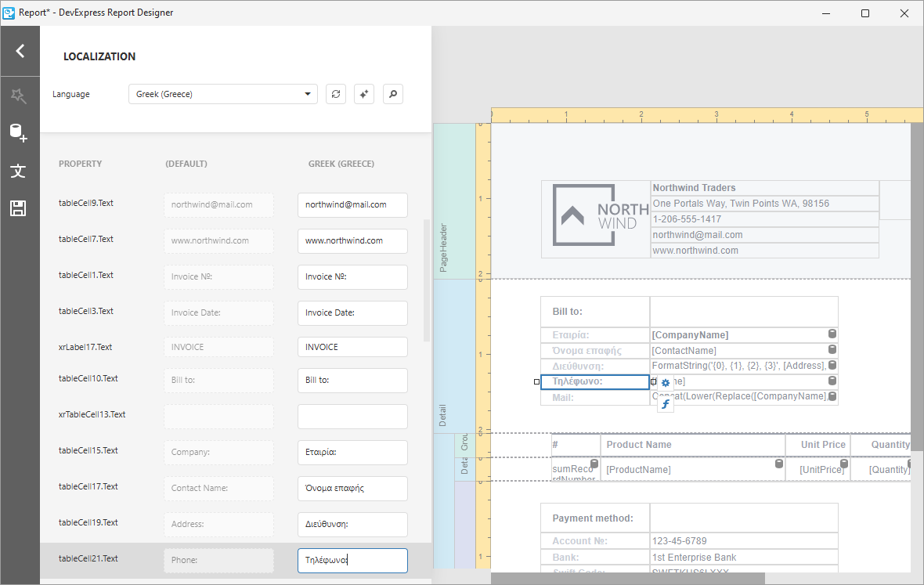Open translation search with the magnifier icon

pos(392,93)
